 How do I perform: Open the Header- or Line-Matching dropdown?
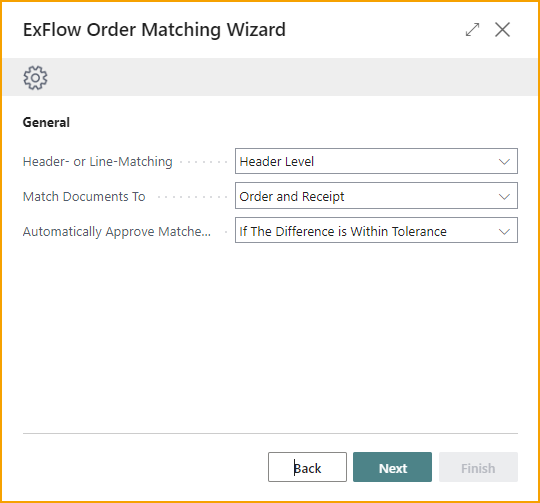click(376, 161)
